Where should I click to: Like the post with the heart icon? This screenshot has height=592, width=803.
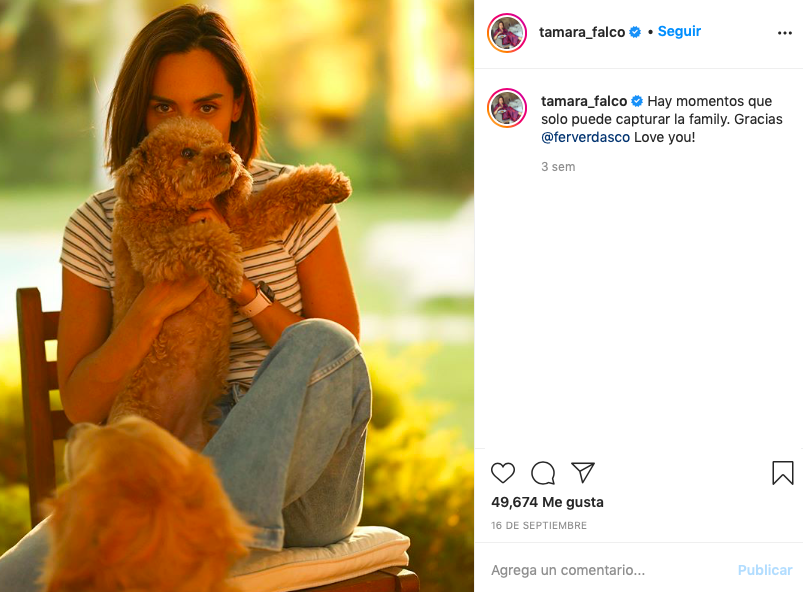504,474
